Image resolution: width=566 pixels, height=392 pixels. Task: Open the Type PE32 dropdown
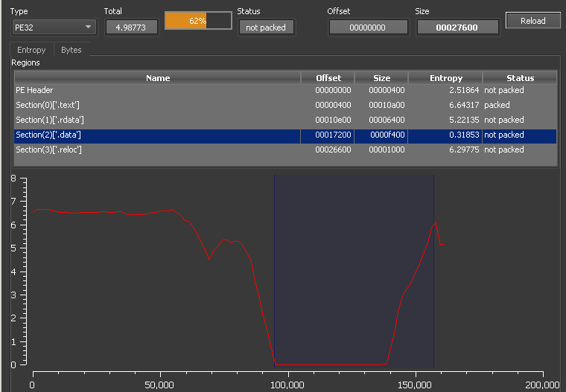pos(54,28)
